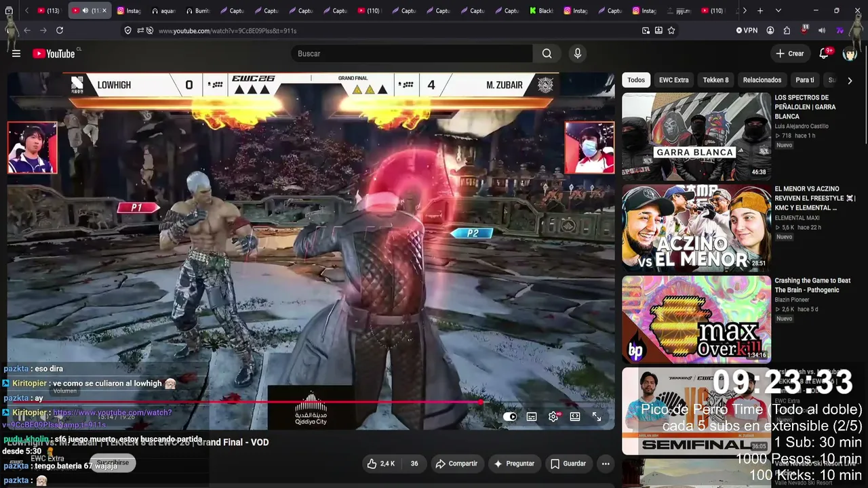The height and width of the screenshot is (488, 868).
Task: Select the EWC Extra filter chip
Action: (x=674, y=80)
